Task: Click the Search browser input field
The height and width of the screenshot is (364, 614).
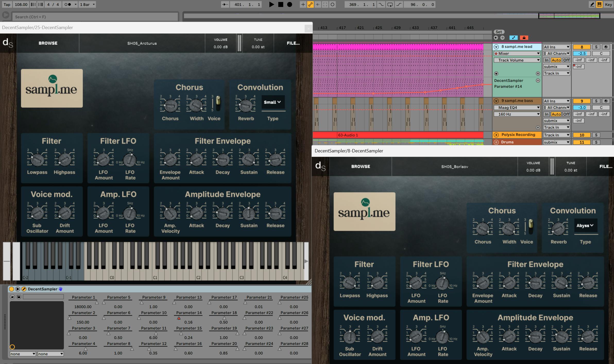Action: (x=95, y=17)
